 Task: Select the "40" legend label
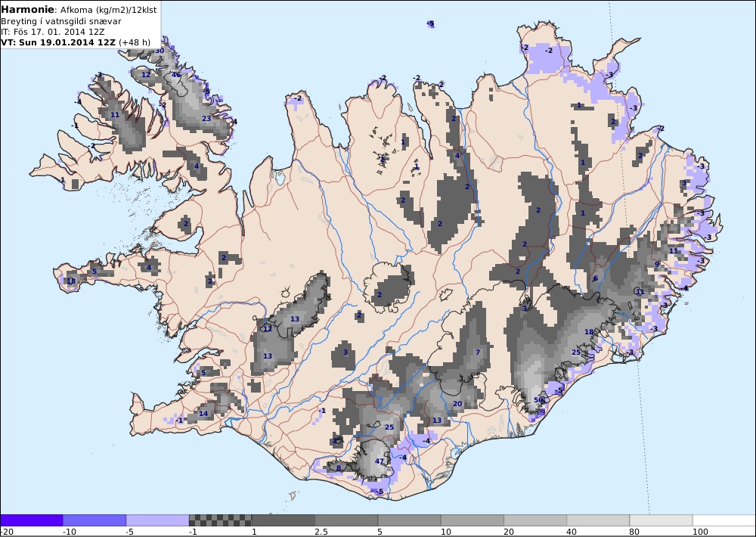pyautogui.click(x=573, y=532)
